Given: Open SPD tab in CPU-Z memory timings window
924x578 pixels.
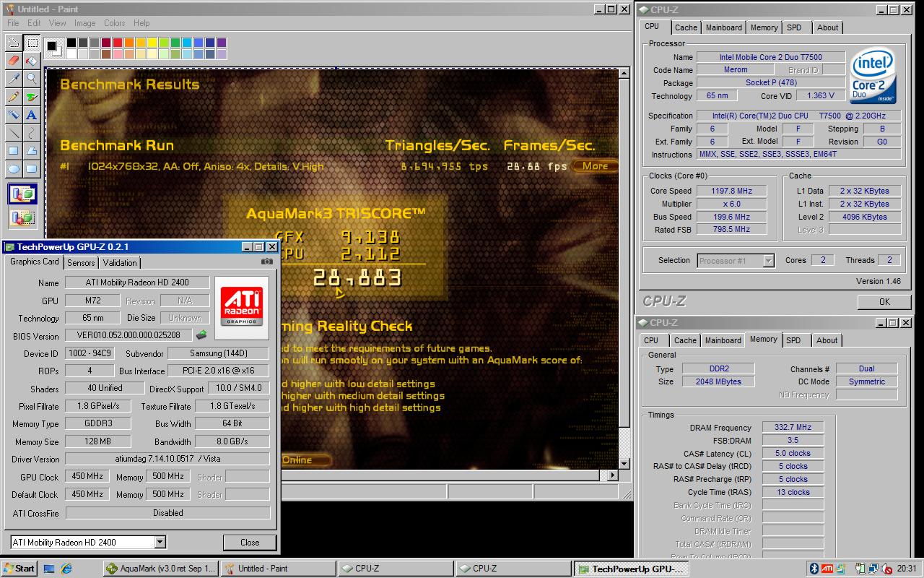Looking at the screenshot, I should [x=793, y=340].
